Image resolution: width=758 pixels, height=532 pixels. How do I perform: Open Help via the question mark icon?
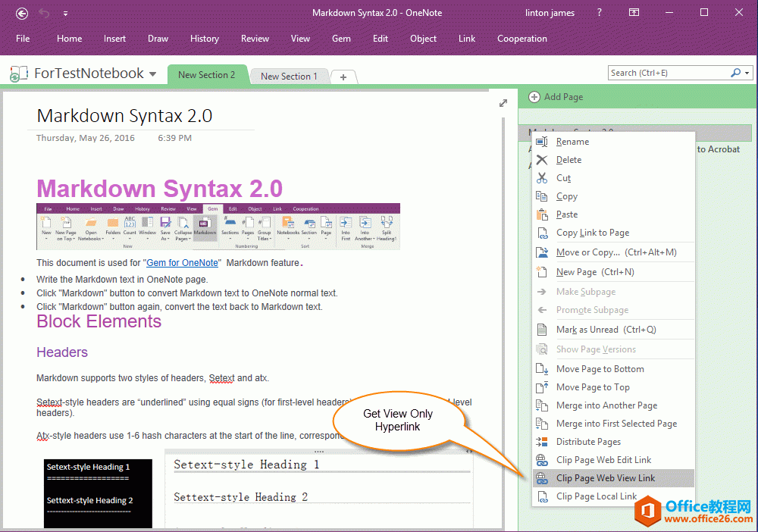(x=598, y=12)
